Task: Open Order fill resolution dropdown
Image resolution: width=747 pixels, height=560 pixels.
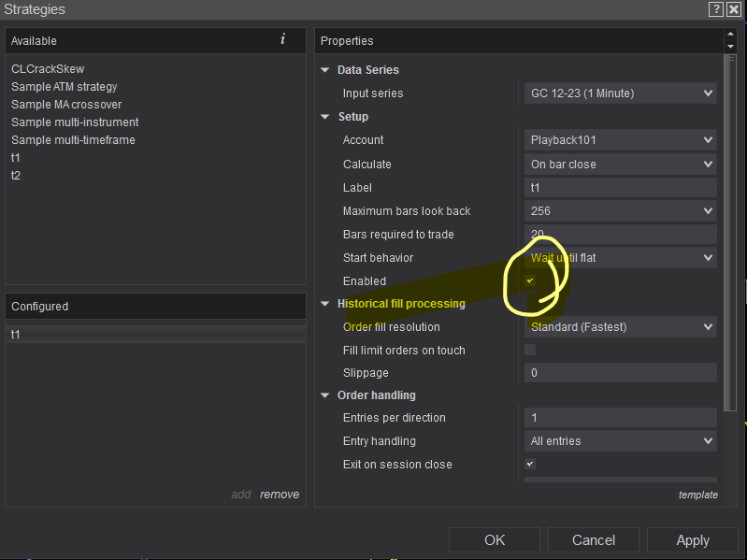Action: tap(620, 327)
